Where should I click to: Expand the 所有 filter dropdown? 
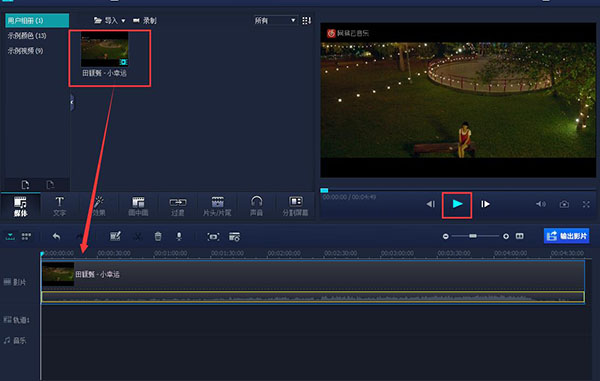pyautogui.click(x=275, y=20)
